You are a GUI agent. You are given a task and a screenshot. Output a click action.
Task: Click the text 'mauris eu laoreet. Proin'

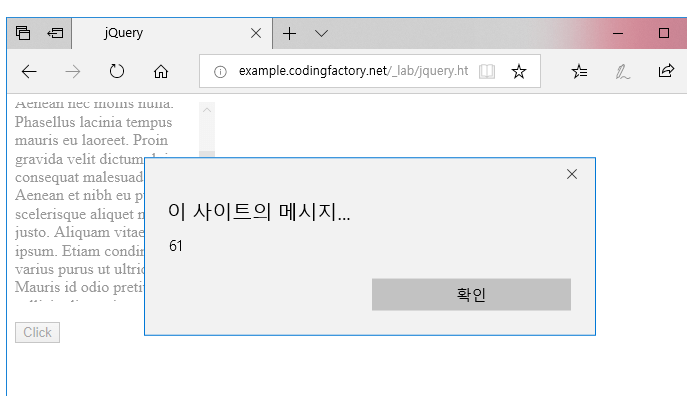tap(91, 140)
